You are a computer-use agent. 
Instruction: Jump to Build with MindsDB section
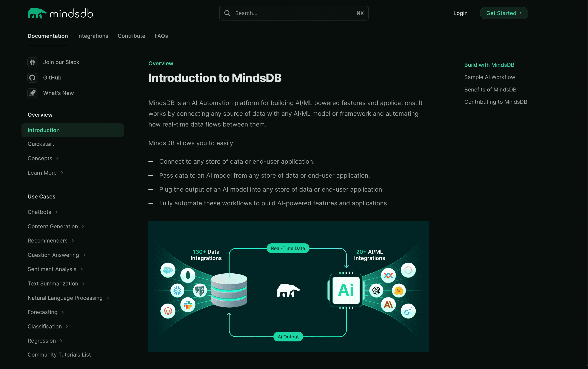(x=489, y=65)
